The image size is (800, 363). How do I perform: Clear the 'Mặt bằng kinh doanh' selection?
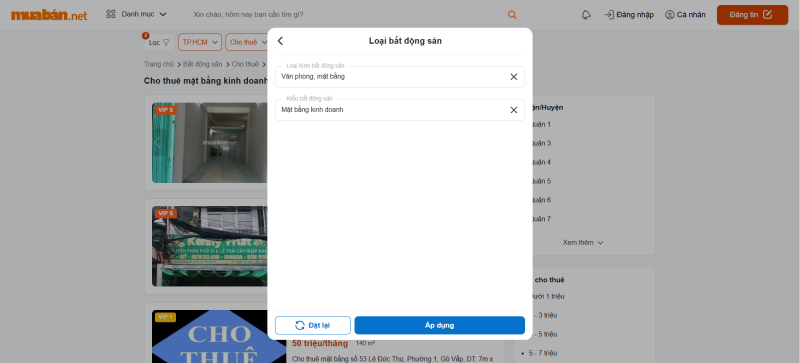tap(514, 110)
